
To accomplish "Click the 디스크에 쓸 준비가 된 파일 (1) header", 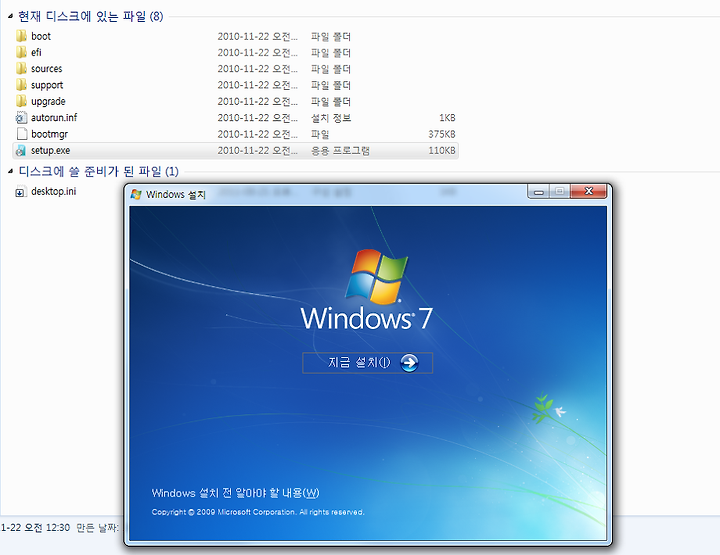I will pos(98,171).
